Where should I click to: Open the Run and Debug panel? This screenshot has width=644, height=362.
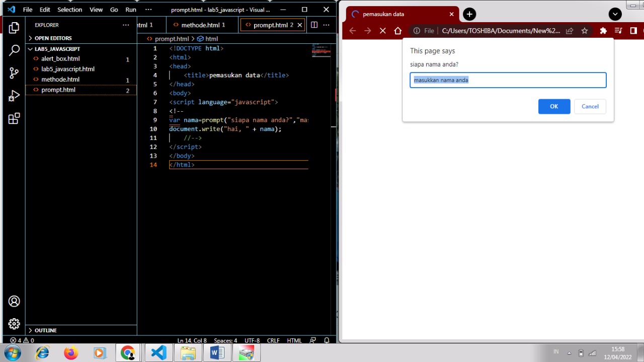(14, 96)
